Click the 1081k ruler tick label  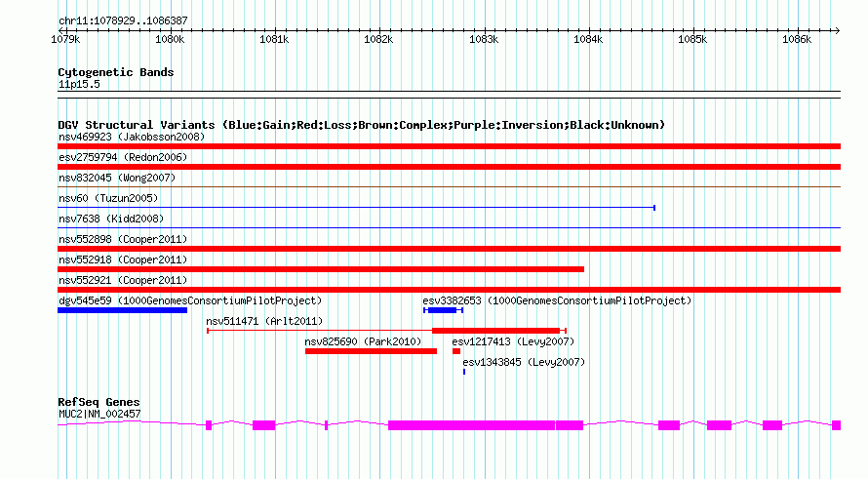(x=274, y=39)
